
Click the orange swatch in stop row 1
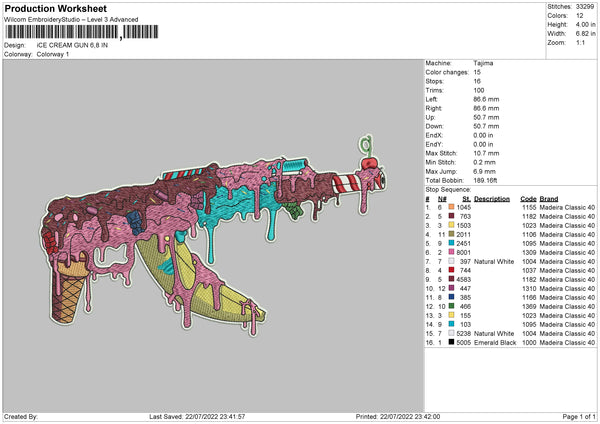[x=452, y=207]
